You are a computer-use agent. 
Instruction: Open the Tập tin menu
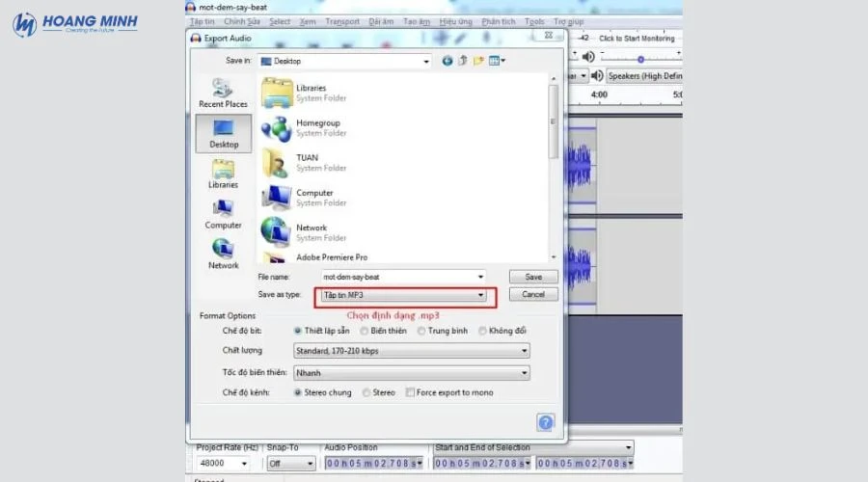203,21
